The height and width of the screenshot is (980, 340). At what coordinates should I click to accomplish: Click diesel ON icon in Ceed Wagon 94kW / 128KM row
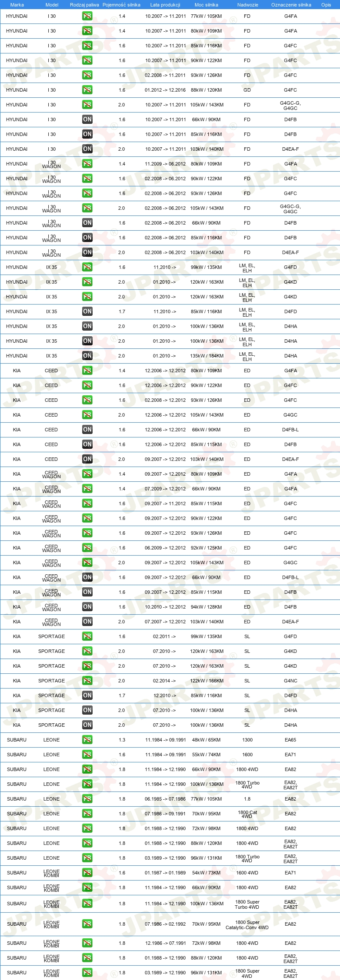tap(87, 607)
